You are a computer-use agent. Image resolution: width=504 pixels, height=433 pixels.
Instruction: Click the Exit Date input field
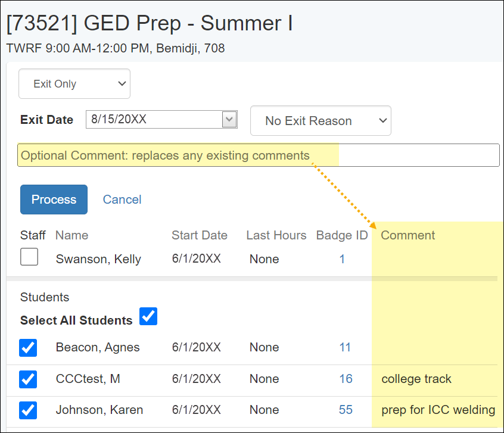pos(154,120)
